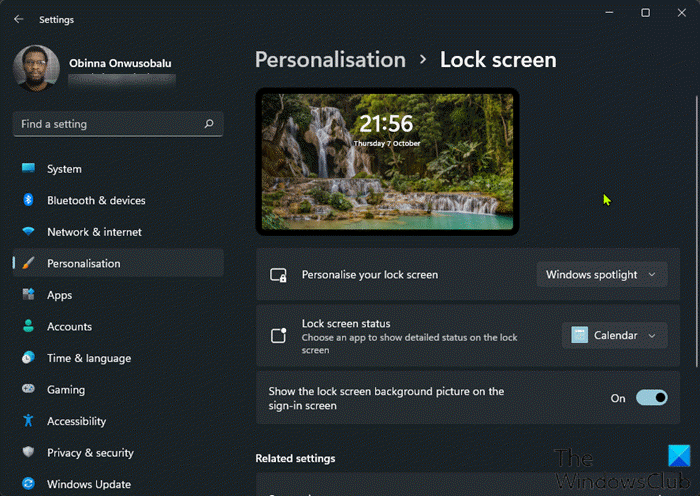The height and width of the screenshot is (496, 700).
Task: Click the Calendar app icon in dropdown
Action: tap(579, 335)
